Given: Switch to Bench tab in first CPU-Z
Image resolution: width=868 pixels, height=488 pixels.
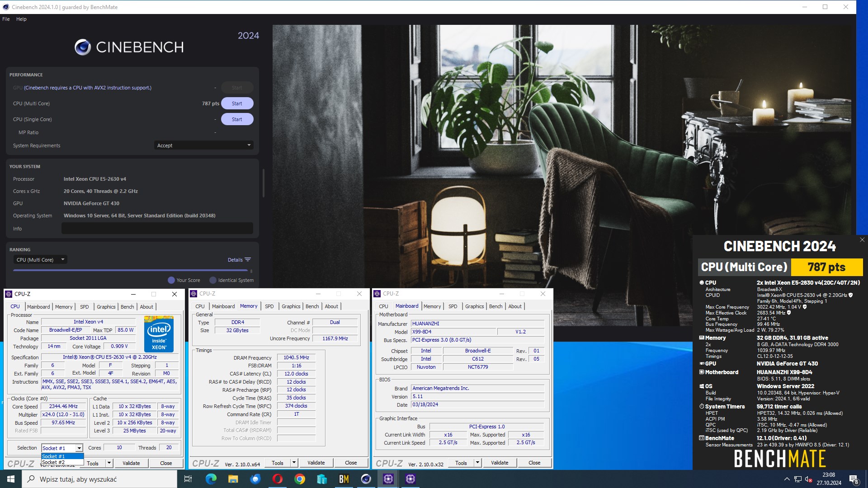Looking at the screenshot, I should 127,307.
